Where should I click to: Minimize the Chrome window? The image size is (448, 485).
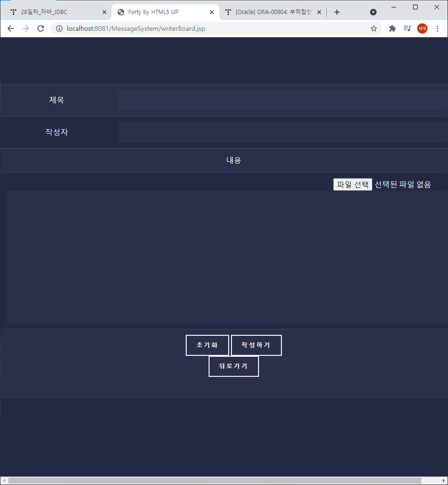coord(394,7)
